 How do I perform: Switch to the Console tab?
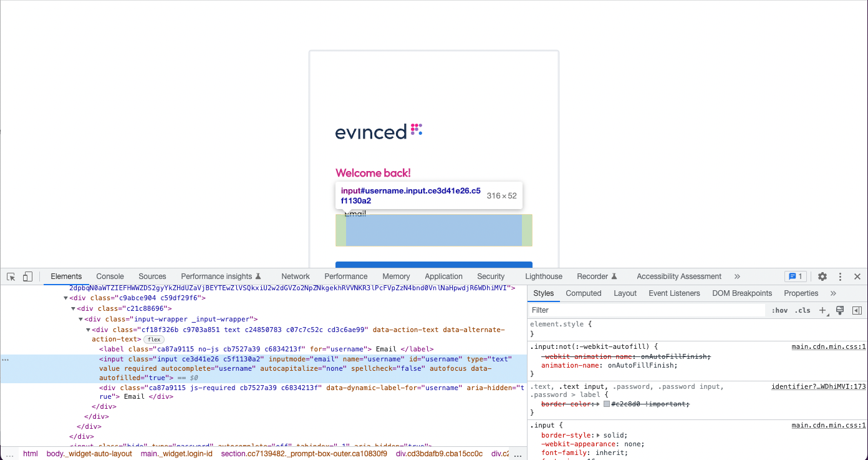point(110,276)
